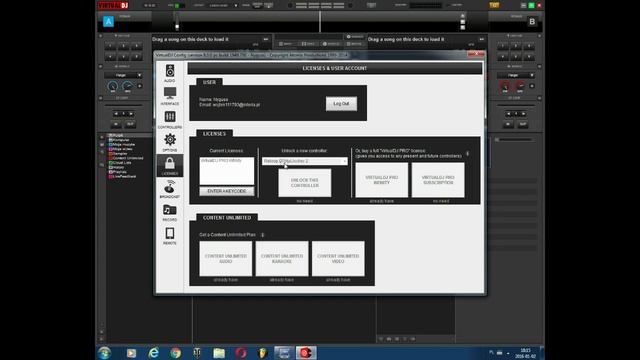Click the deck A letter badge

click(x=108, y=22)
